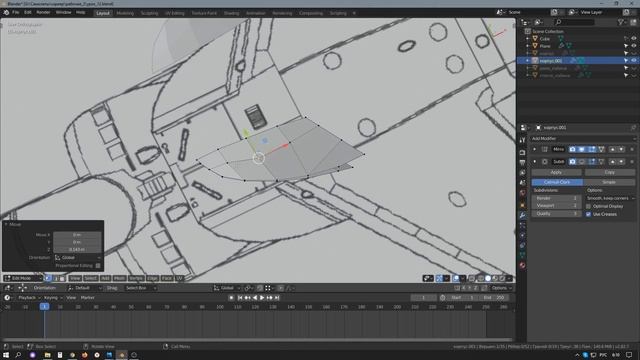This screenshot has height=360, width=640.
Task: Switch to UV Editing workspace tab
Action: [x=175, y=13]
